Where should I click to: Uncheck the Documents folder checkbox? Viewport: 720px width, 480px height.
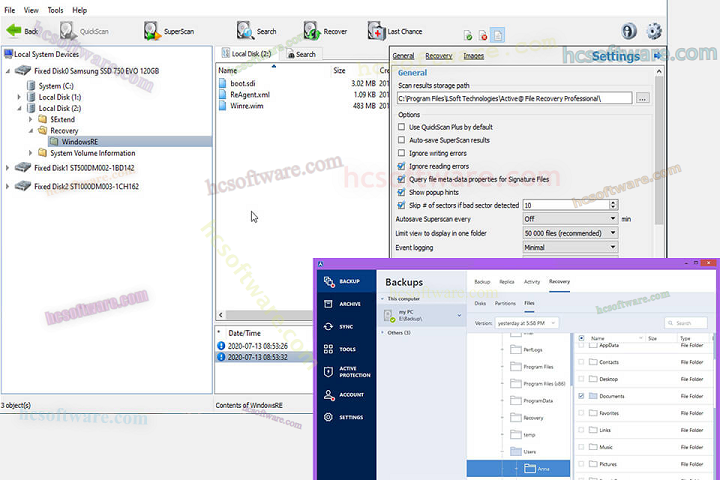pyautogui.click(x=581, y=396)
